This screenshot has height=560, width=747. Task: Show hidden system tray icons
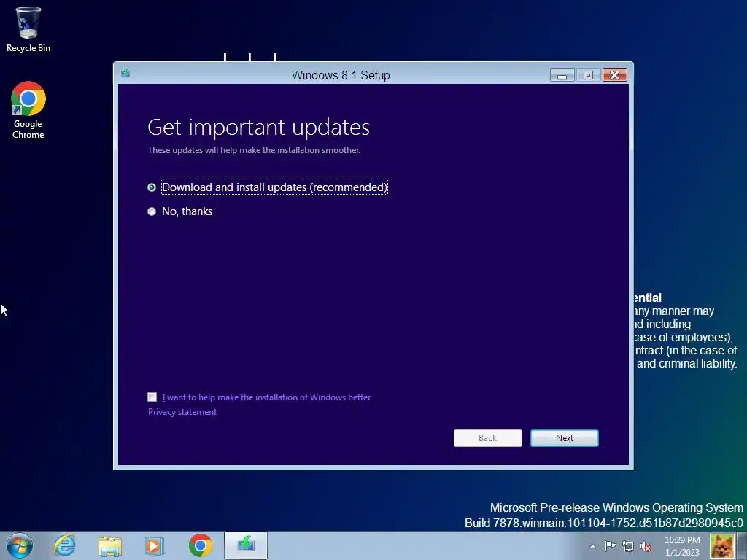(592, 546)
